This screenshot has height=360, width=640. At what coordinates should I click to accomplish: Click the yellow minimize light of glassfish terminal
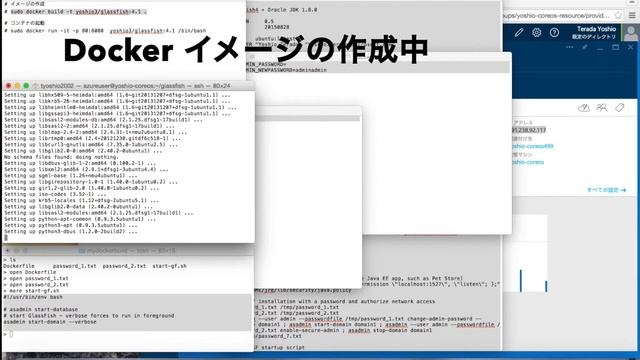(17, 86)
